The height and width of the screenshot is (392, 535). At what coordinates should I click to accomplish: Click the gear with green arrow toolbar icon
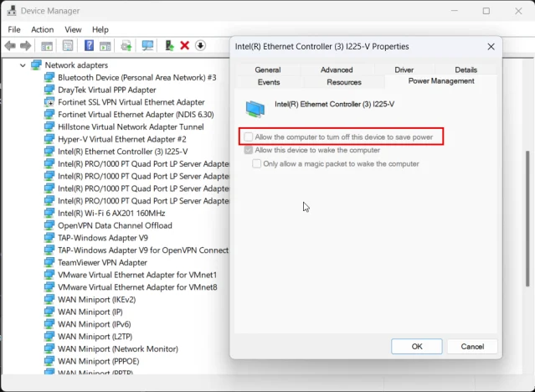pyautogui.click(x=126, y=46)
